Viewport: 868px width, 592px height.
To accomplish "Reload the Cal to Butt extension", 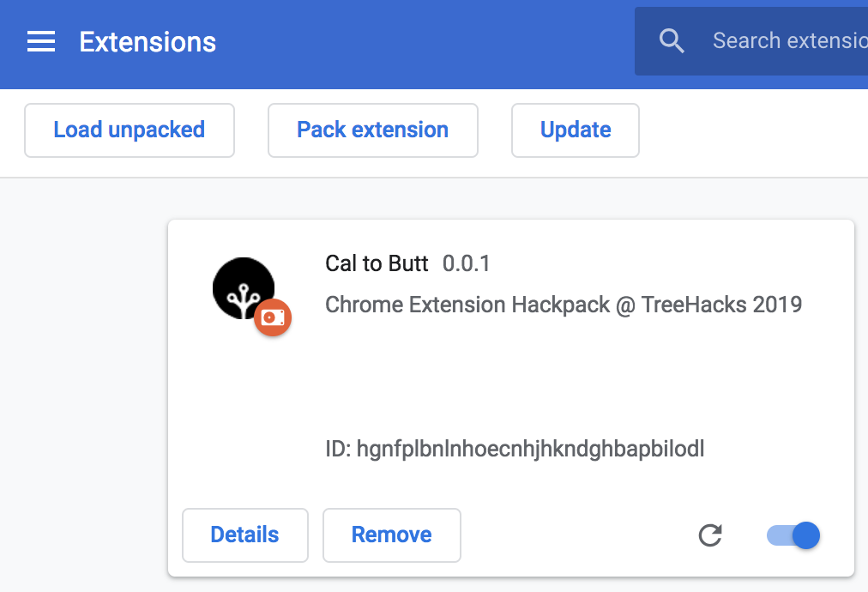I will pos(709,535).
